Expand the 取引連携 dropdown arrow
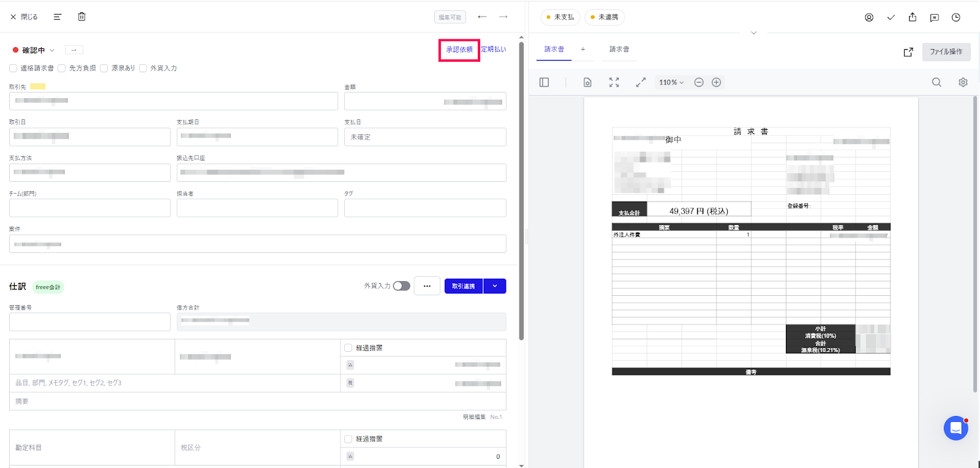This screenshot has width=980, height=468. pyautogui.click(x=495, y=286)
